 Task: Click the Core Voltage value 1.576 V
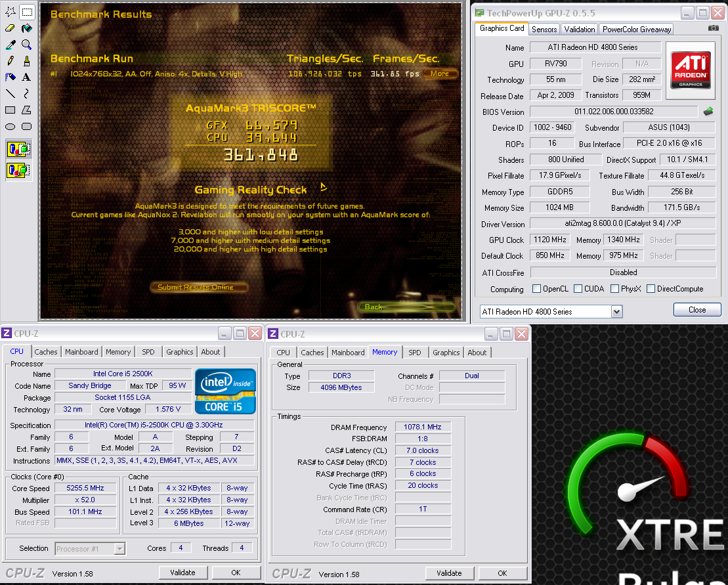tap(168, 409)
